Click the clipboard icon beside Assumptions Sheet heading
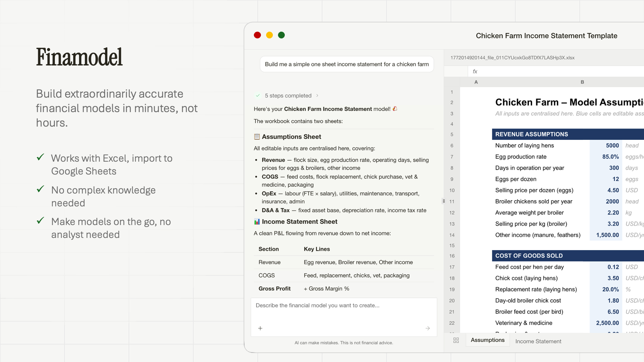This screenshot has height=362, width=644. point(257,137)
